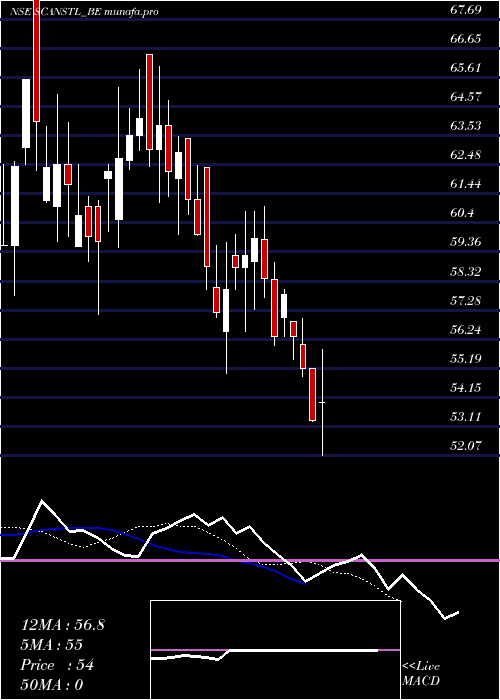Click the 64.57 price axis label

click(x=466, y=97)
